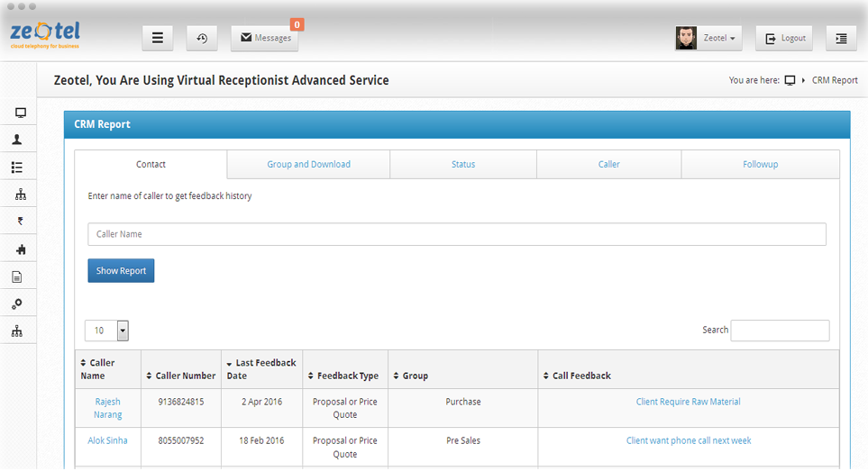
Task: Click the breadcrumb monitor home icon
Action: coord(790,80)
